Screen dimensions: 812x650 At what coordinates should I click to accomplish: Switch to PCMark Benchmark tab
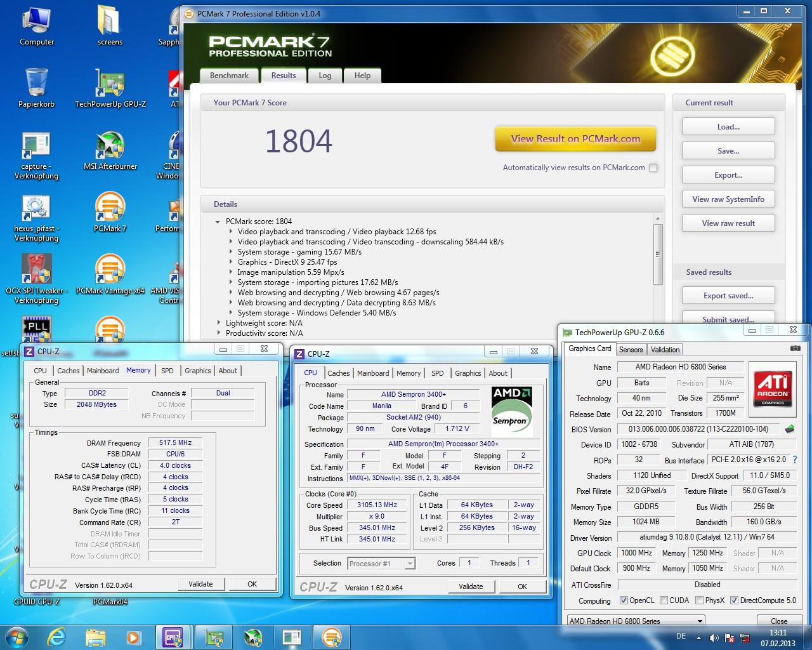pos(229,75)
